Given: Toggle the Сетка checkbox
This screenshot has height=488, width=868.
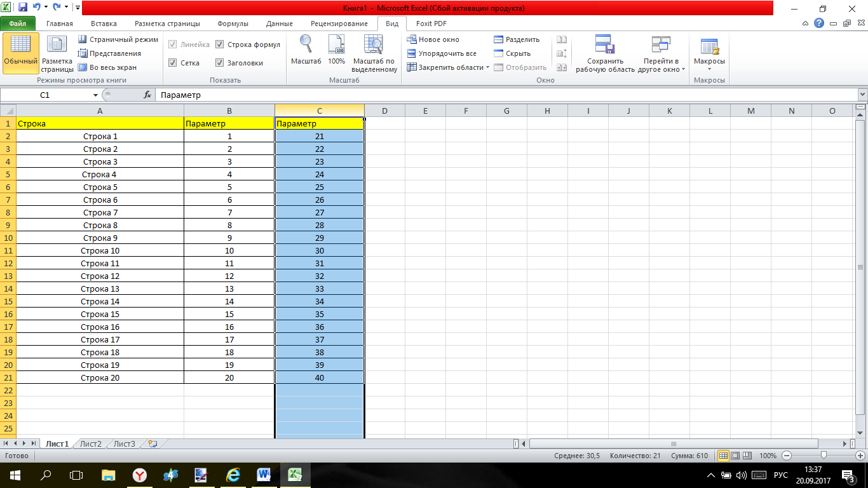Looking at the screenshot, I should [173, 63].
